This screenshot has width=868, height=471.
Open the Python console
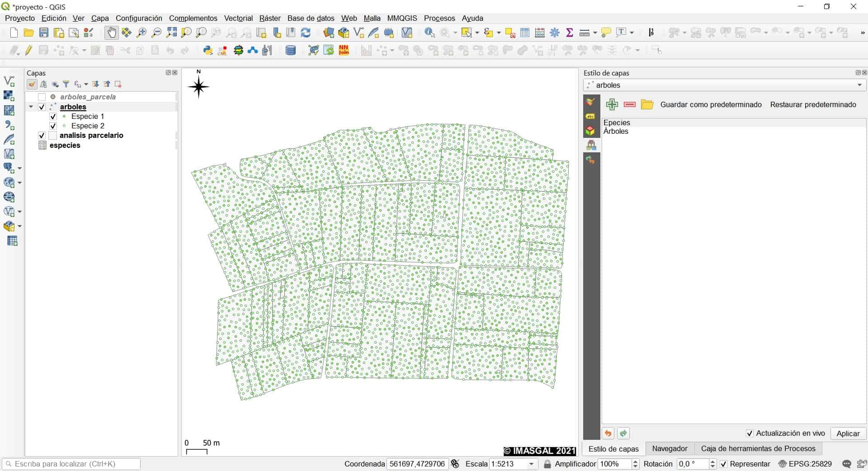(208, 50)
